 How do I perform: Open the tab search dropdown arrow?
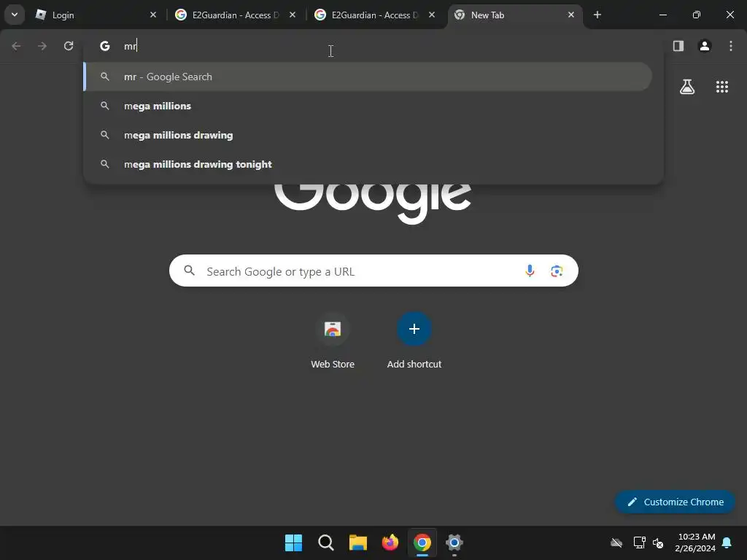15,15
